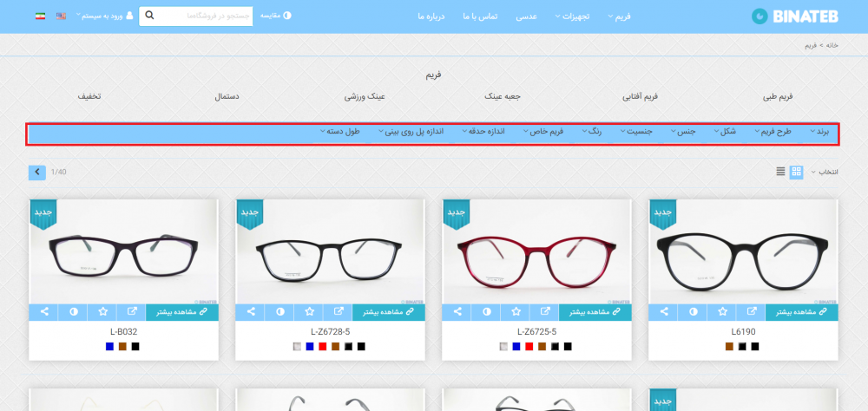Expand the برند filter dropdown

(819, 132)
